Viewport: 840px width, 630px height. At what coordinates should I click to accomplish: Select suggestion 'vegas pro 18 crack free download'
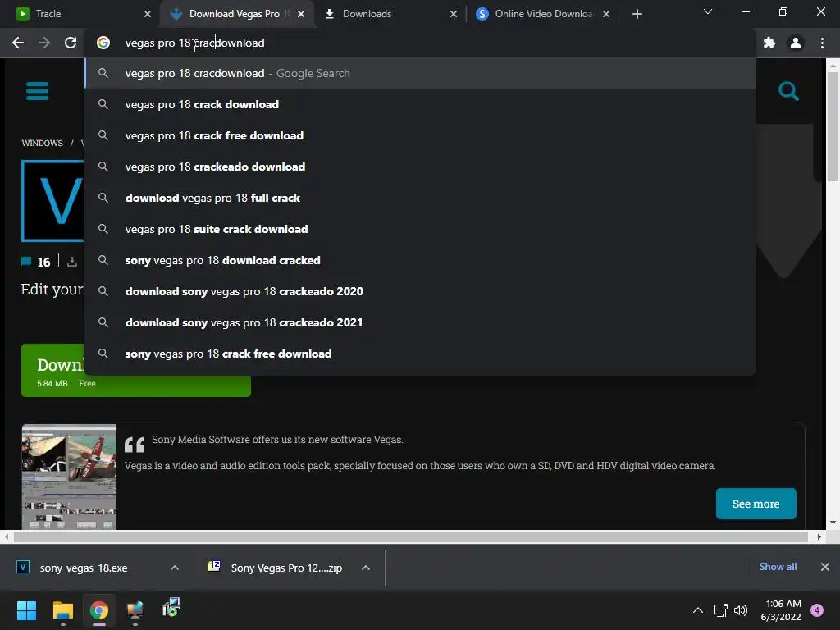pos(420,135)
